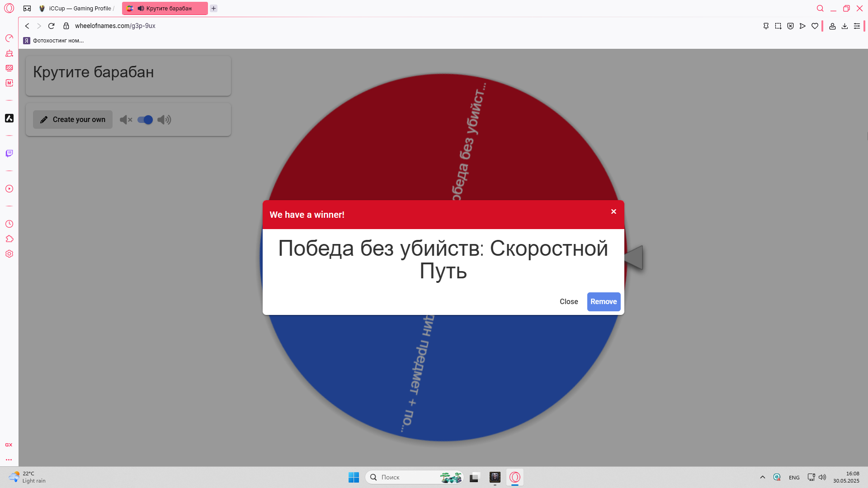Image resolution: width=868 pixels, height=488 pixels.
Task: Open browser history from the sidebar
Action: click(9, 224)
